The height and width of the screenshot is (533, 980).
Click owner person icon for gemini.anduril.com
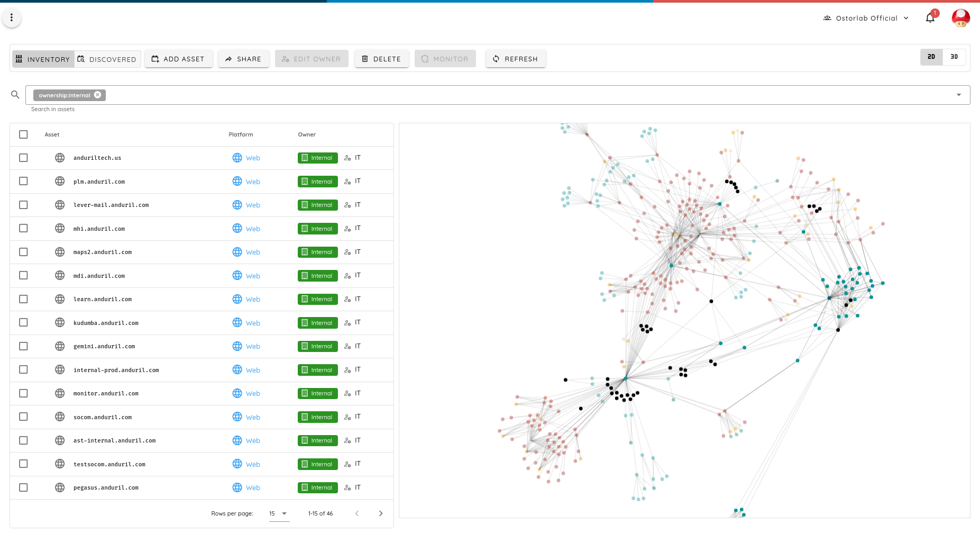(347, 346)
